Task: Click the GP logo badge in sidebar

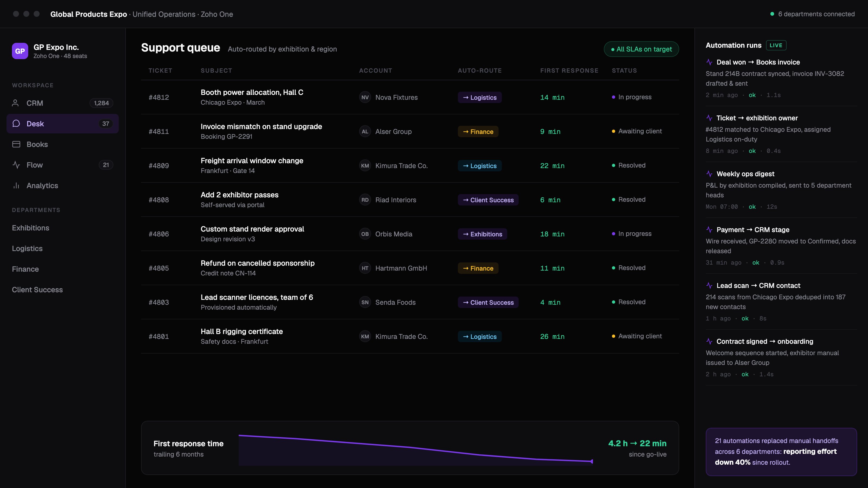Action: 20,51
